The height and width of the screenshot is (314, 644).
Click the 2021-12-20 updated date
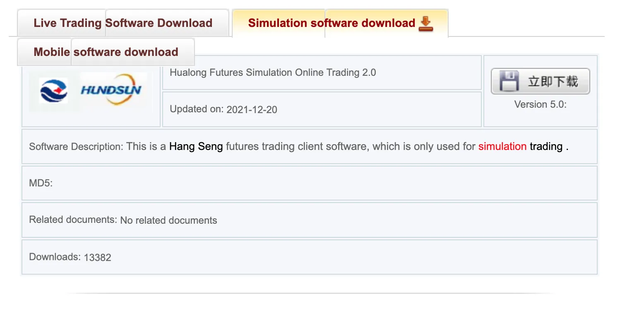pyautogui.click(x=252, y=110)
